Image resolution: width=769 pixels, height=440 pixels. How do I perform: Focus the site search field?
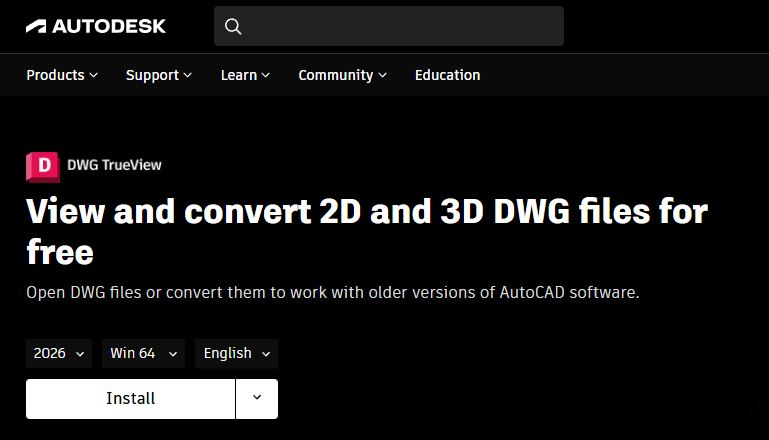(388, 26)
